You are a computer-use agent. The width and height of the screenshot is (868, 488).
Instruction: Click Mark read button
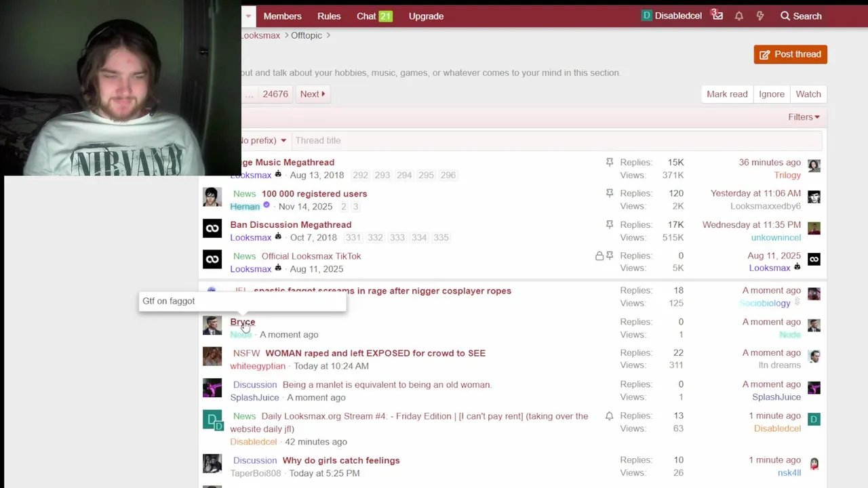pos(727,94)
